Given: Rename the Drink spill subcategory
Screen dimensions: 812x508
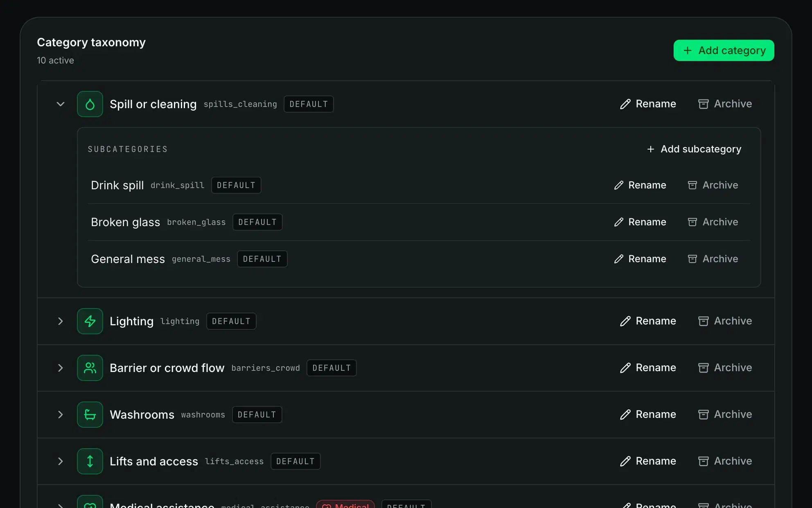Looking at the screenshot, I should click(x=640, y=185).
